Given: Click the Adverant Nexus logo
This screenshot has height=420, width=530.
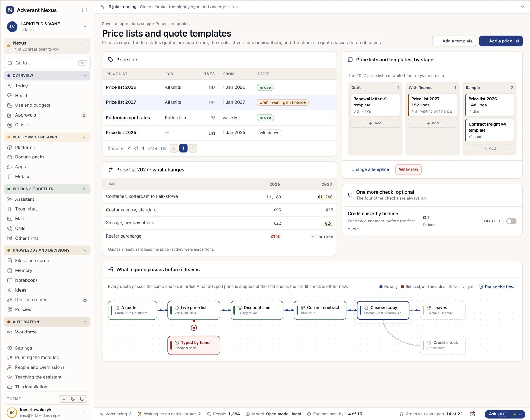Looking at the screenshot, I should pyautogui.click(x=10, y=10).
